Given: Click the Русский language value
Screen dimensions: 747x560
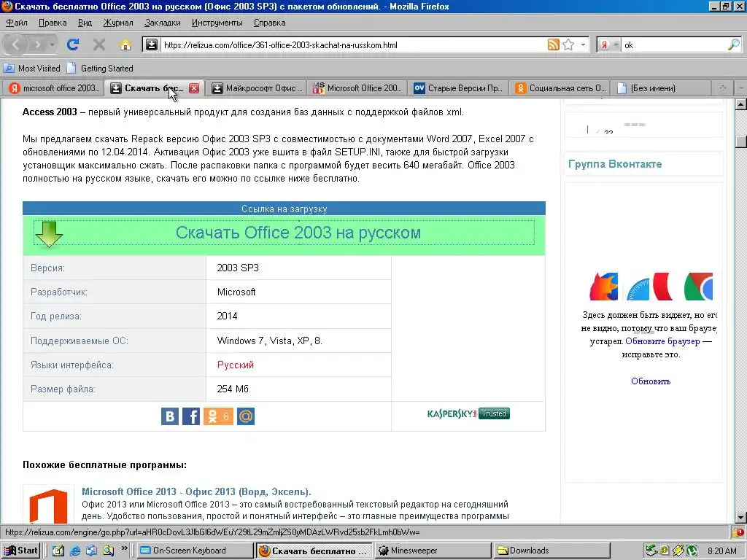Looking at the screenshot, I should 236,365.
